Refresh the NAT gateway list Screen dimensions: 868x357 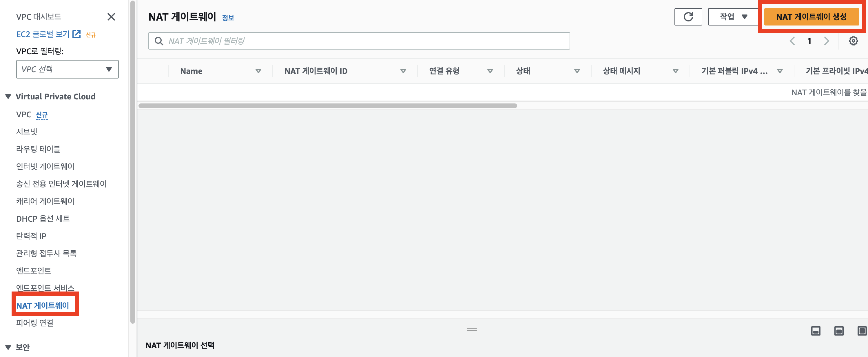pyautogui.click(x=688, y=17)
